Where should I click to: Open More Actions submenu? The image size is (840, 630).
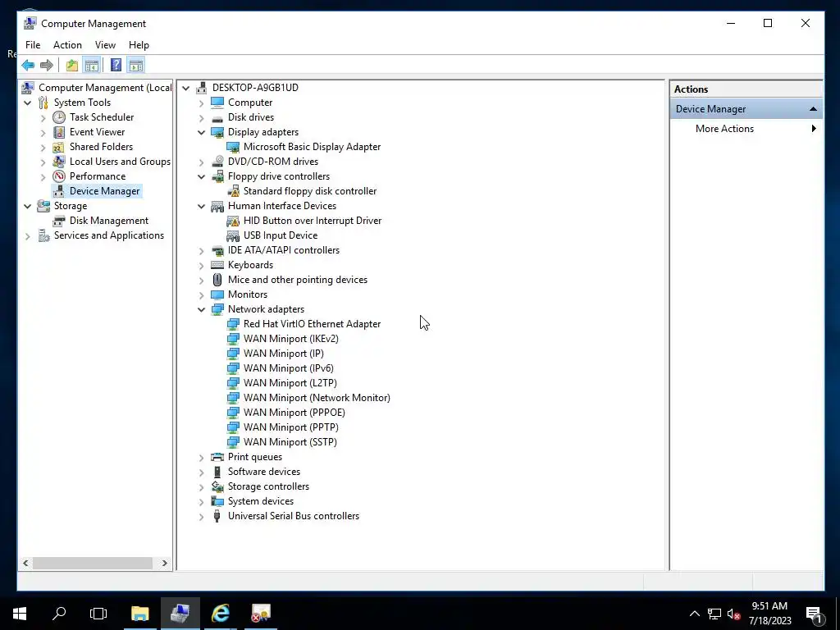tap(746, 129)
